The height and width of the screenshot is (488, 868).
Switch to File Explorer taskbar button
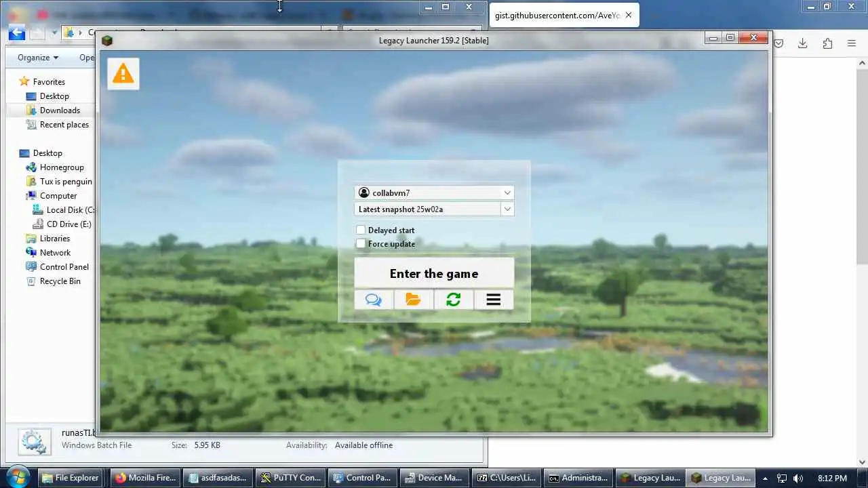(x=70, y=478)
